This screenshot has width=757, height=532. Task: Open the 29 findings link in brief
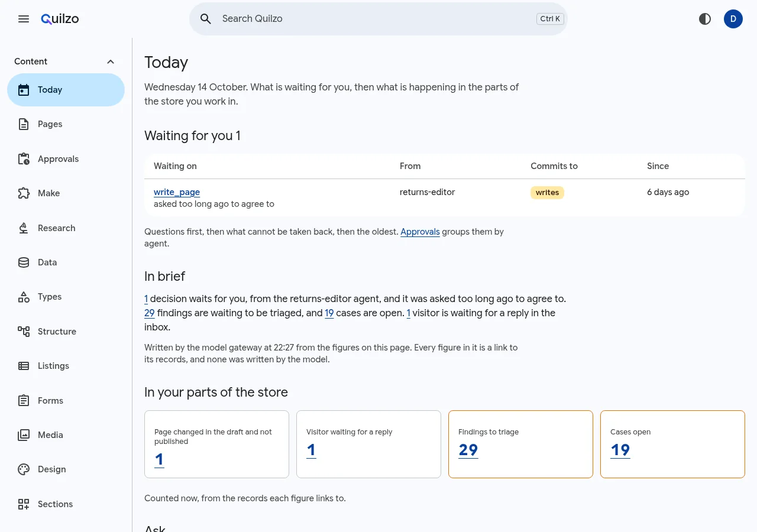[x=150, y=313]
